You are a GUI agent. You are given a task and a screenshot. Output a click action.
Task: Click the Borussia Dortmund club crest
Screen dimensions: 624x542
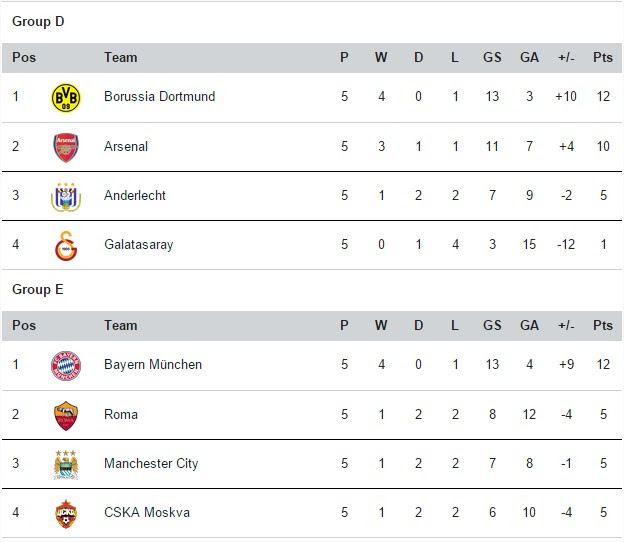[66, 97]
